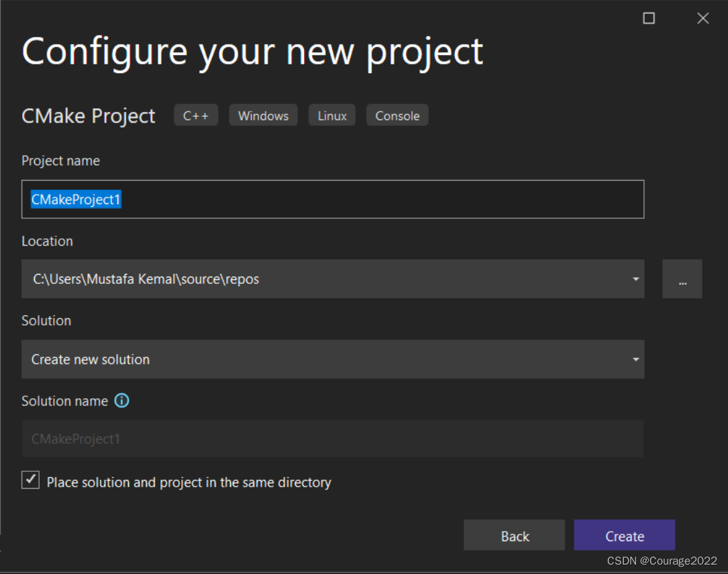Viewport: 728px width, 574px height.
Task: Open the "Create new solution" dropdown
Action: coord(333,359)
